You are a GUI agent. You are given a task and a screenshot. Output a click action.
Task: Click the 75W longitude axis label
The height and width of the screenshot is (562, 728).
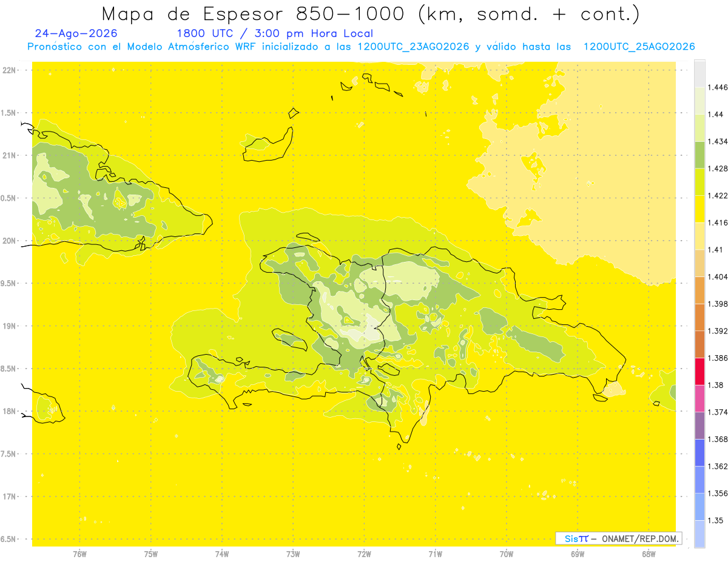150,554
